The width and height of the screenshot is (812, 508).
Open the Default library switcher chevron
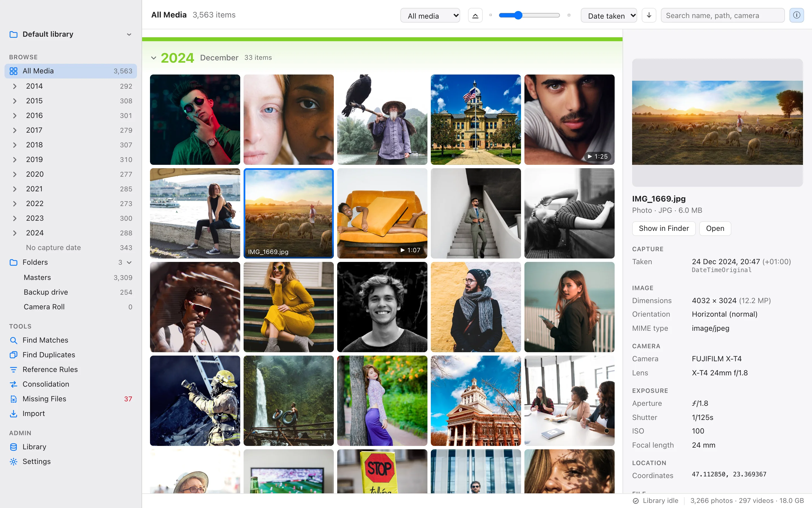129,34
